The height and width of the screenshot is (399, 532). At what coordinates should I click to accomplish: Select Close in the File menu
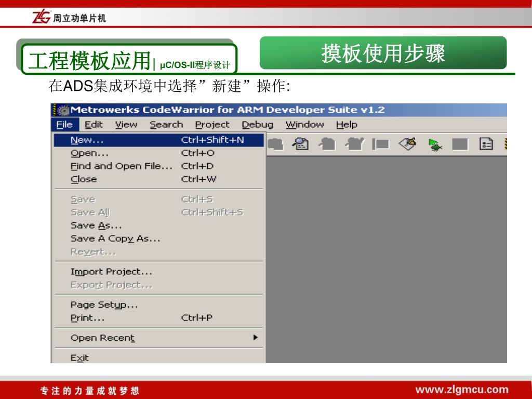coord(159,179)
